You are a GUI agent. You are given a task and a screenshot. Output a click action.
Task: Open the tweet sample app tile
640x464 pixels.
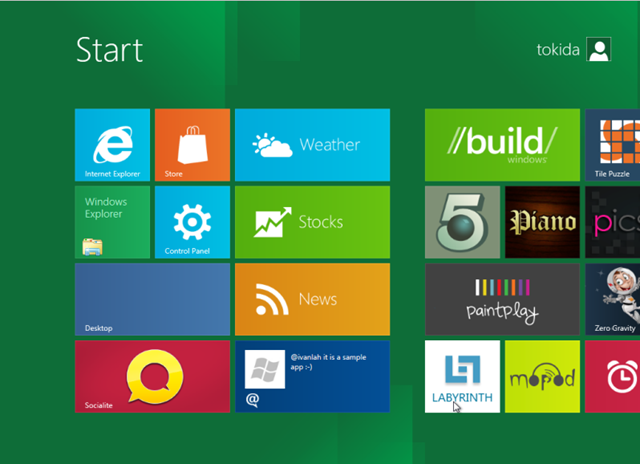tap(312, 376)
